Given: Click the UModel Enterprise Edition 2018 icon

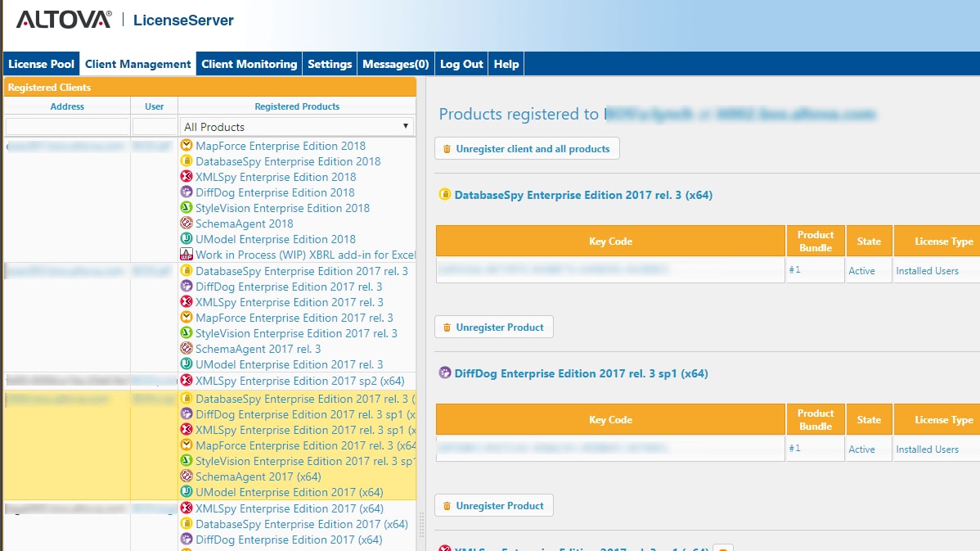Looking at the screenshot, I should click(x=187, y=238).
